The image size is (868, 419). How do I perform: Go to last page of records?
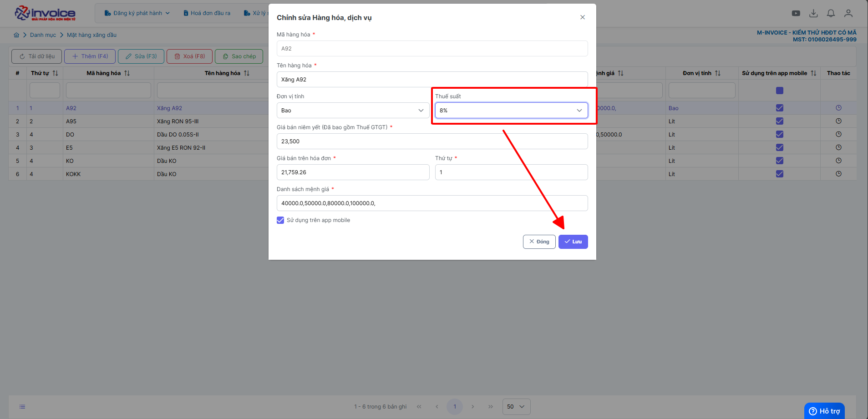(491, 407)
